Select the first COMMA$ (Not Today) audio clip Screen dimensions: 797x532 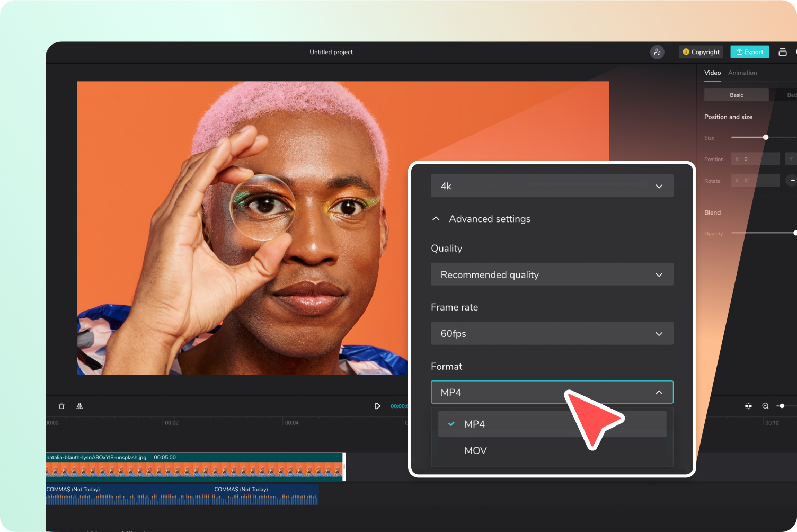[129, 494]
